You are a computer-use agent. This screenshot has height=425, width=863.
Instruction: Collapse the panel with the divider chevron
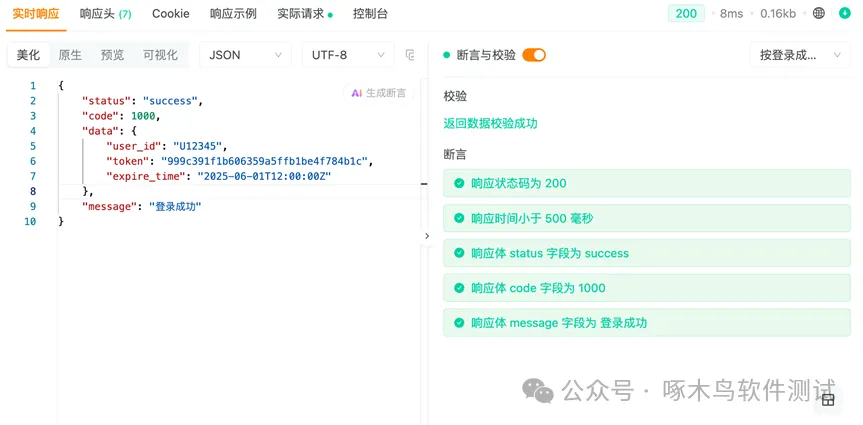pos(427,236)
